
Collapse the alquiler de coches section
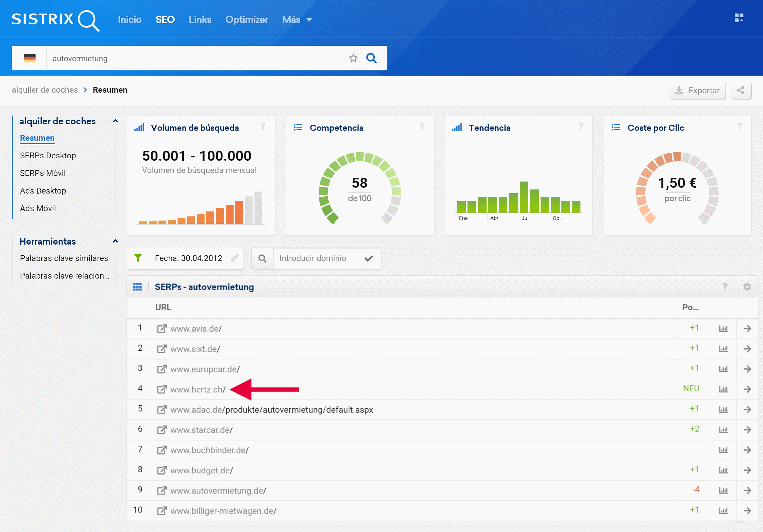115,121
